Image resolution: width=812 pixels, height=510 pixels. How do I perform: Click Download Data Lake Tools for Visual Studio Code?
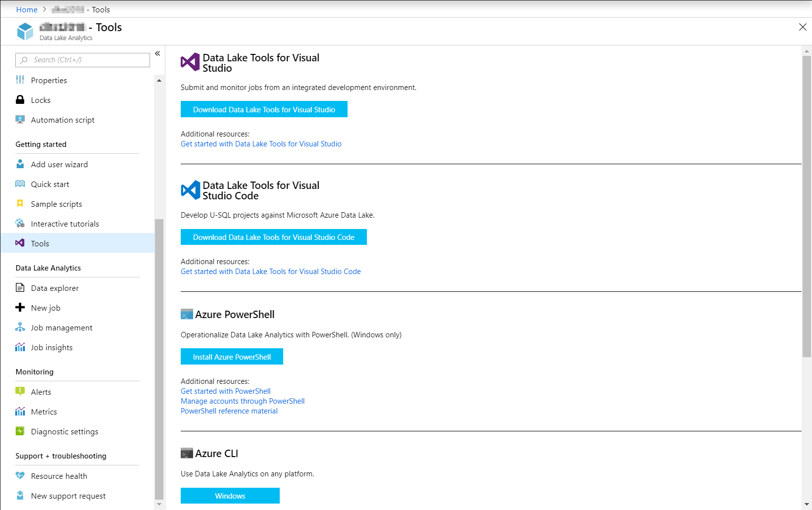click(274, 237)
